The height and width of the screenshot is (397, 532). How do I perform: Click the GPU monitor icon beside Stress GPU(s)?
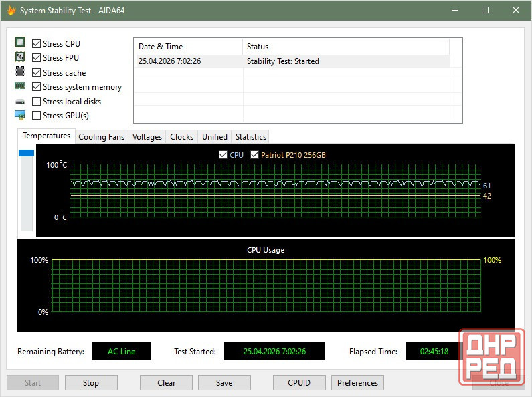tap(20, 115)
